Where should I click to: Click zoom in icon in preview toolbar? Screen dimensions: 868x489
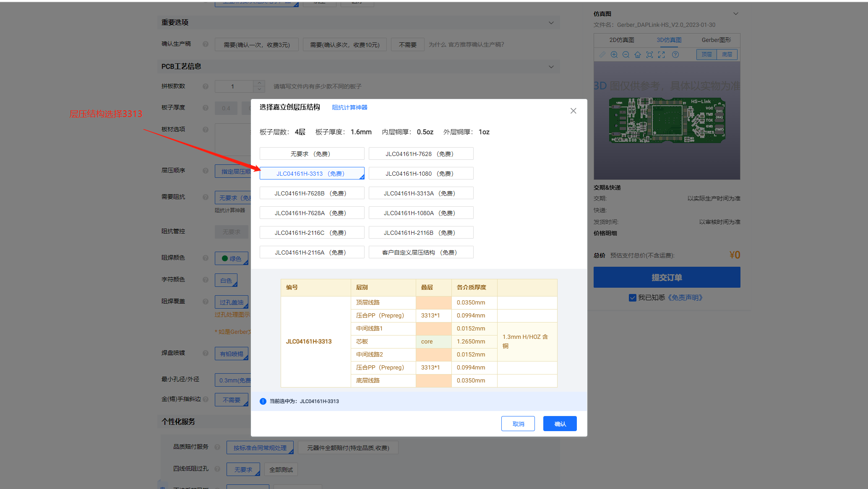pyautogui.click(x=614, y=55)
